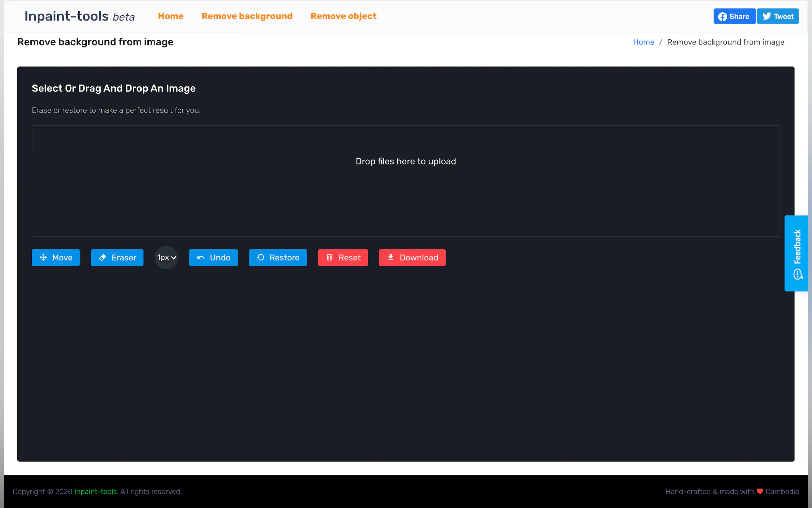Open the Feedback side tab
812x508 pixels.
(797, 253)
